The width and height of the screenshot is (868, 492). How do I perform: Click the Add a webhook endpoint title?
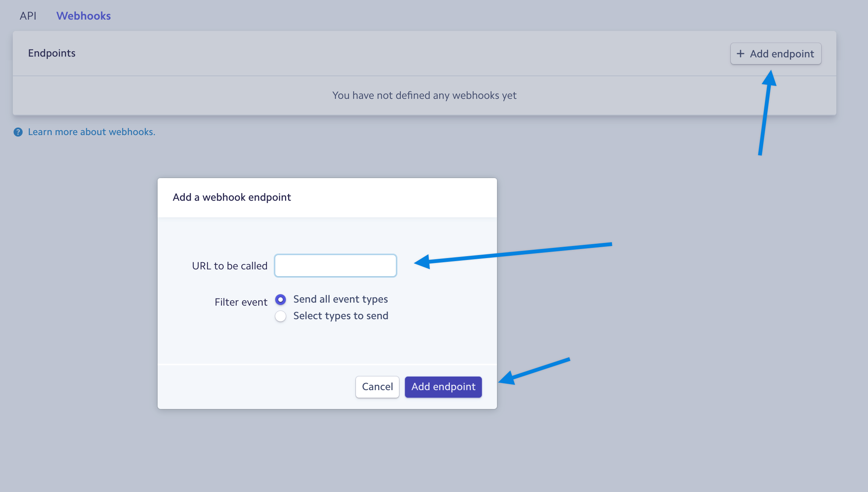232,197
